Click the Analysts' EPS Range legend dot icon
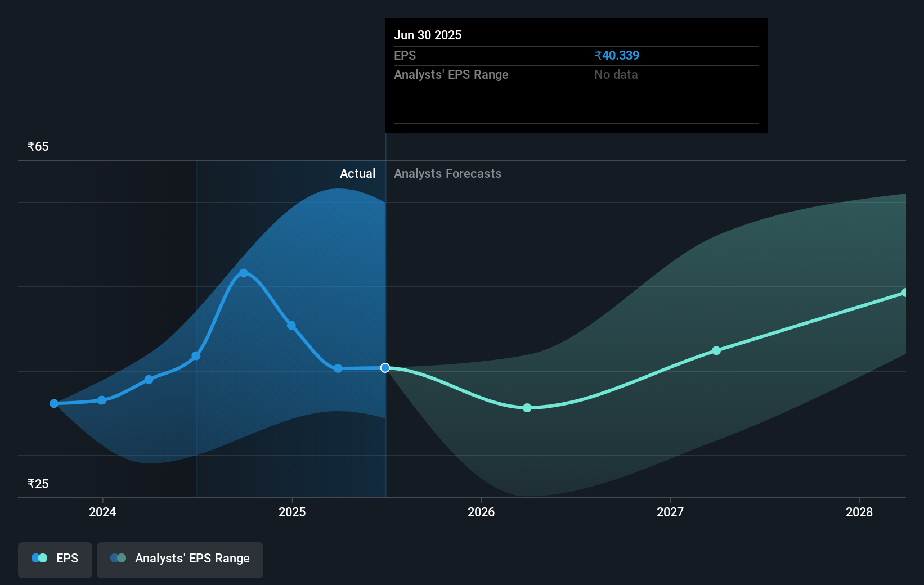924x585 pixels. [118, 558]
